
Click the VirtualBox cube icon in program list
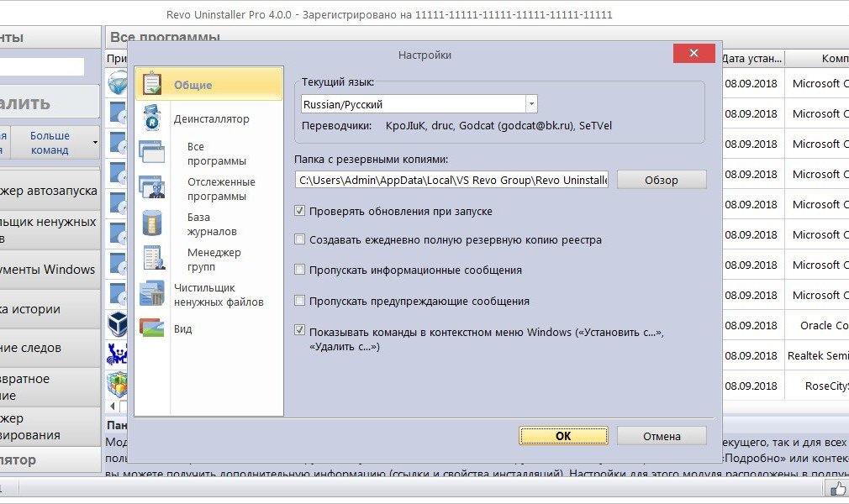tap(118, 325)
